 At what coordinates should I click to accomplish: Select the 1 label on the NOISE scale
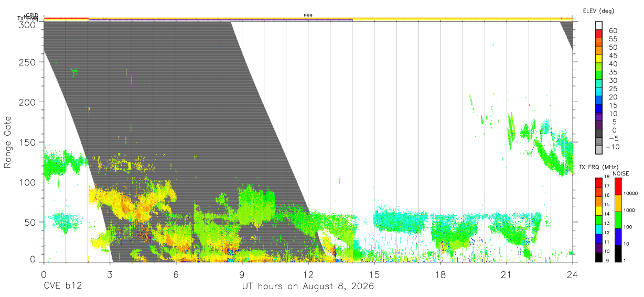click(625, 261)
